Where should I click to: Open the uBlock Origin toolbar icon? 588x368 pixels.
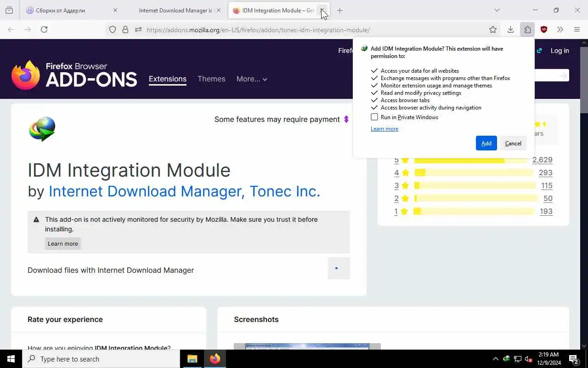pos(544,29)
